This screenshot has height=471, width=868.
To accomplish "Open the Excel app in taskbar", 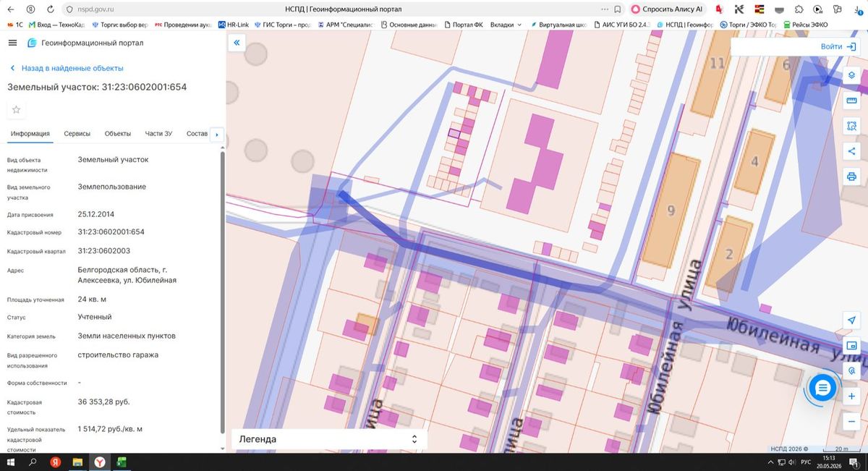I will (122, 462).
